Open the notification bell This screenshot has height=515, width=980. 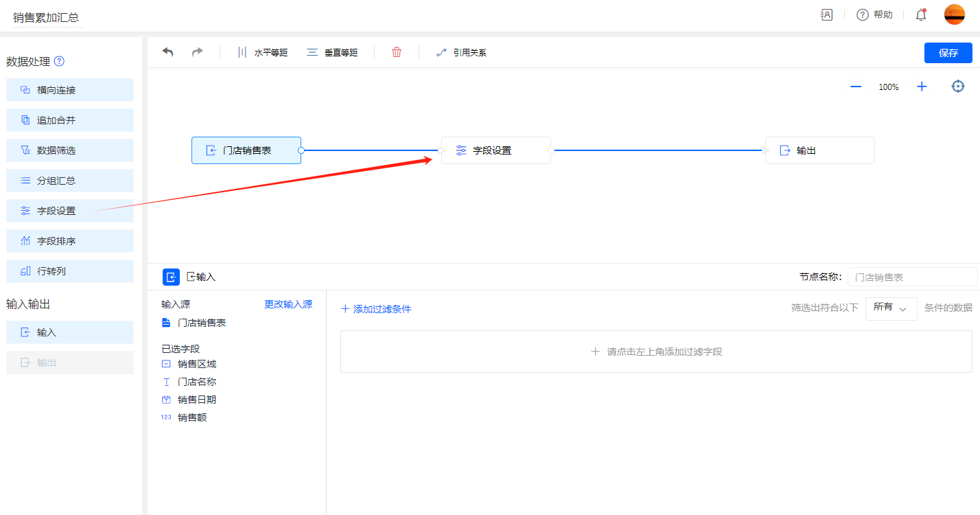point(921,14)
